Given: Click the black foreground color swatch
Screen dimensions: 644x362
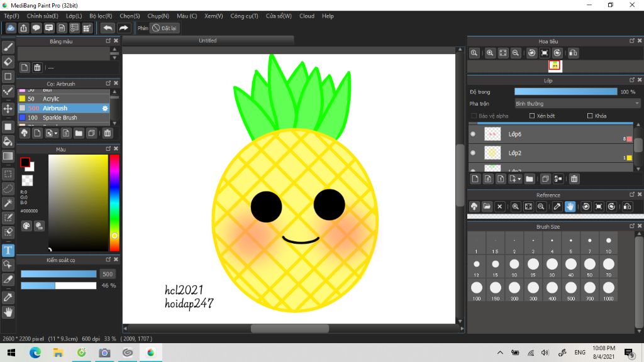Looking at the screenshot, I should (25, 163).
